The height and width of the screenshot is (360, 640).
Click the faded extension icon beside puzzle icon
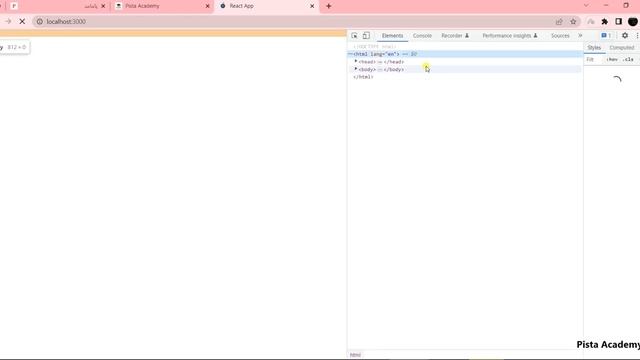[x=591, y=21]
